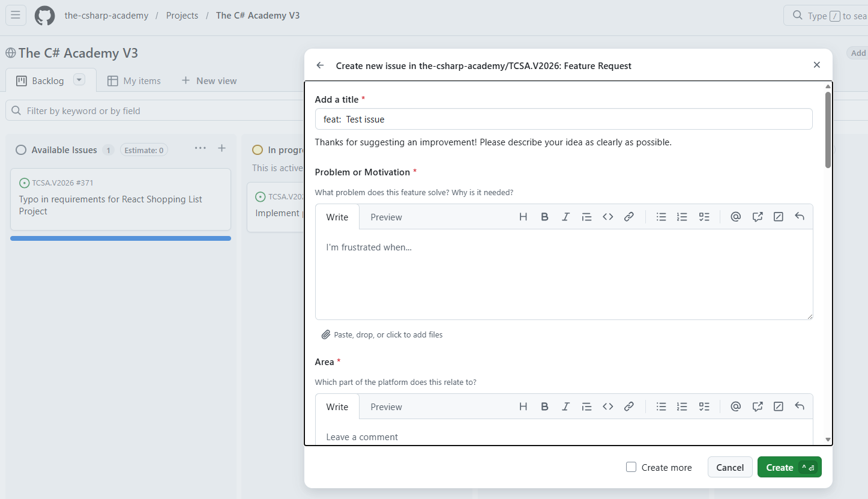Enable the Create more checkbox
Viewport: 868px width, 499px height.
click(631, 467)
